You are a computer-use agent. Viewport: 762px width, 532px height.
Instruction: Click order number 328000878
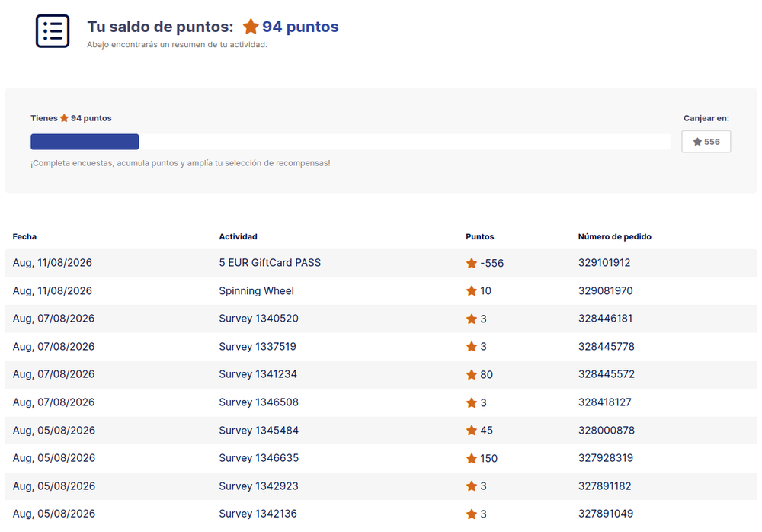click(x=607, y=431)
